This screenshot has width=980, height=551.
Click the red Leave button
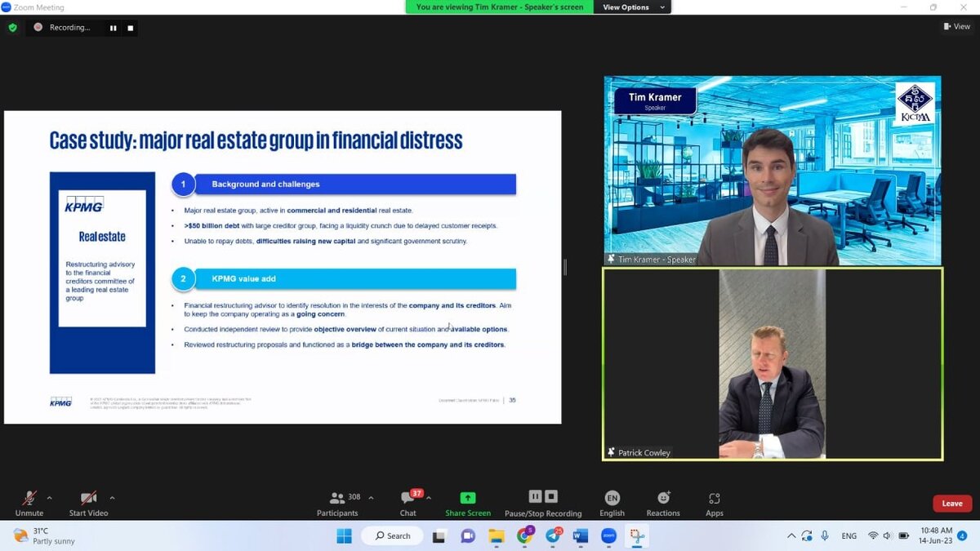coord(952,504)
